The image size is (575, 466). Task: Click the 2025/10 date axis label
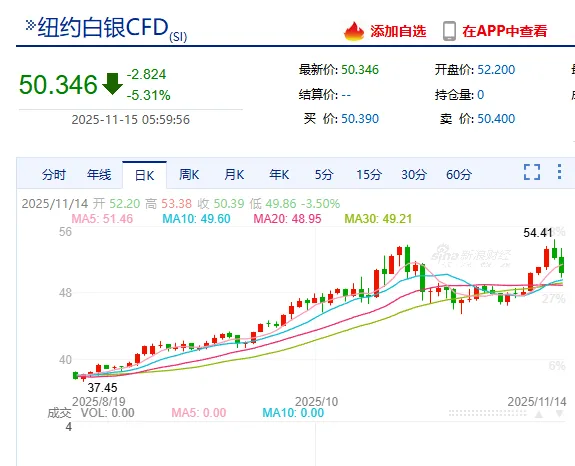(x=316, y=402)
